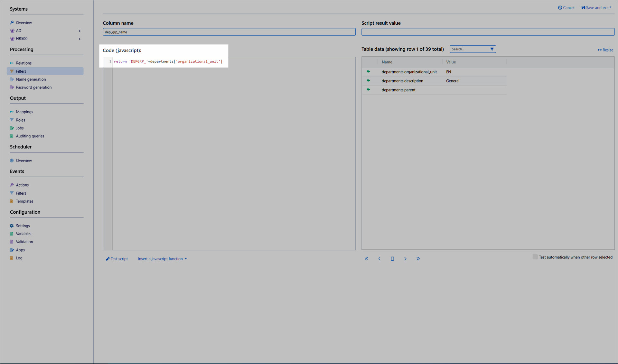Image resolution: width=618 pixels, height=364 pixels.
Task: Select Mappings under Output section
Action: 24,112
